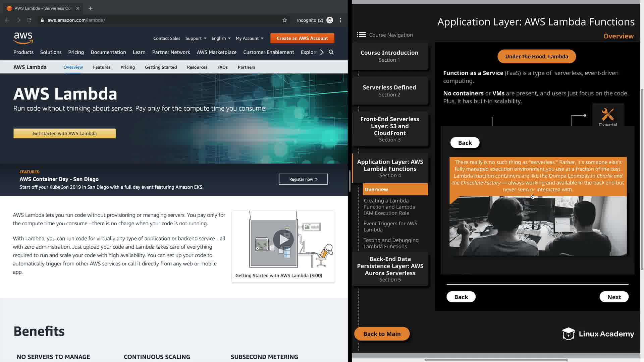Viewport: 644px width, 362px height.
Task: Bookmark page with the star icon
Action: point(285,20)
